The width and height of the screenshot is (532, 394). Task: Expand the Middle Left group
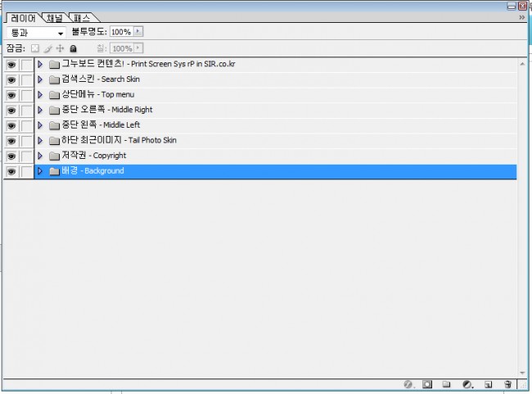(40, 125)
